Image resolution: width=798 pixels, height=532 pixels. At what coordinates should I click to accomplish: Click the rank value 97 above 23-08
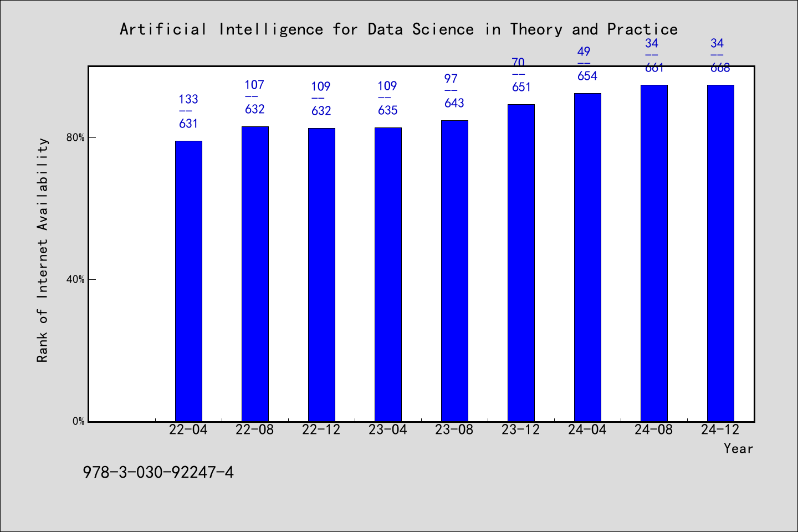click(451, 79)
